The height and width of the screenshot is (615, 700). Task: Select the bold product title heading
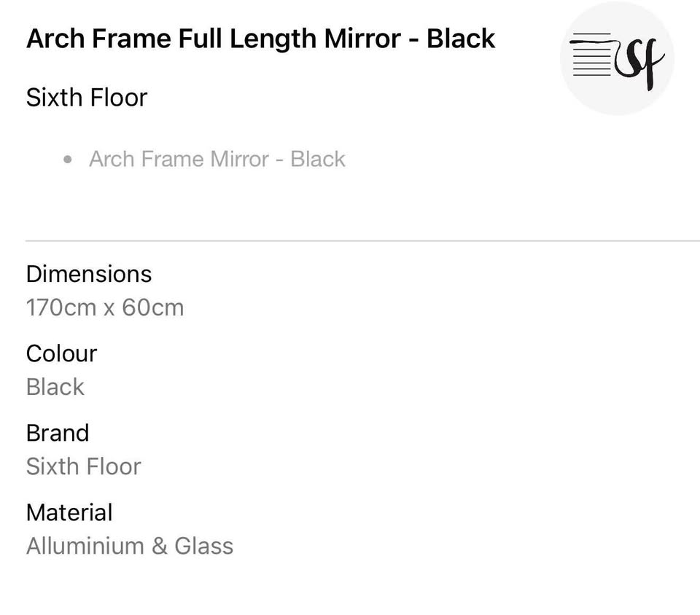tap(260, 39)
